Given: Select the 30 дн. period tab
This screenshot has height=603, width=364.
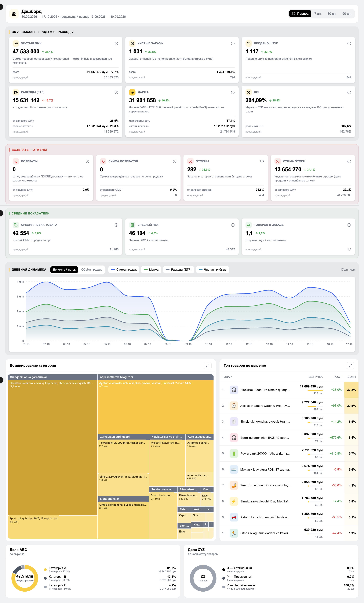Looking at the screenshot, I should 332,14.
